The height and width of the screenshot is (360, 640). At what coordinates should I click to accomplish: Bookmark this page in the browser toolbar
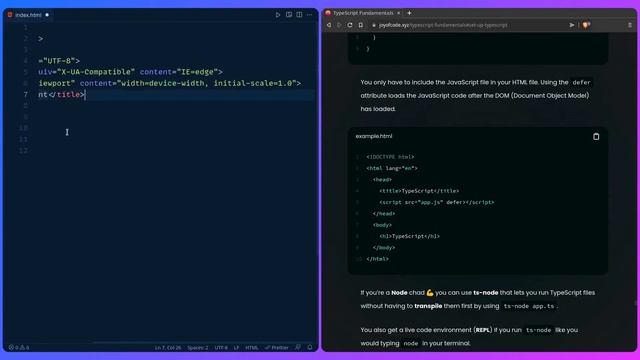point(361,25)
